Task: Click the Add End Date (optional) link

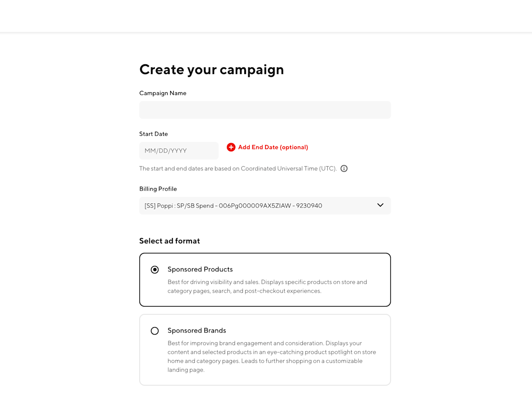Action: coord(273,147)
